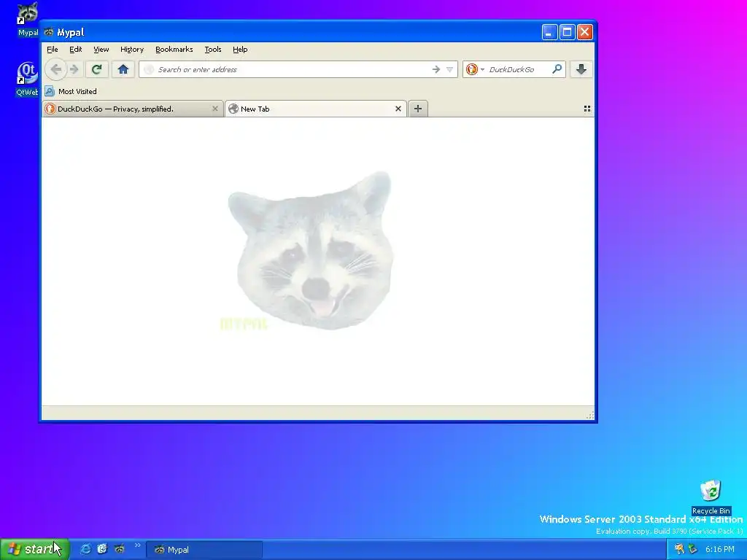Open the View menu
Image resolution: width=747 pixels, height=560 pixels.
tap(101, 50)
